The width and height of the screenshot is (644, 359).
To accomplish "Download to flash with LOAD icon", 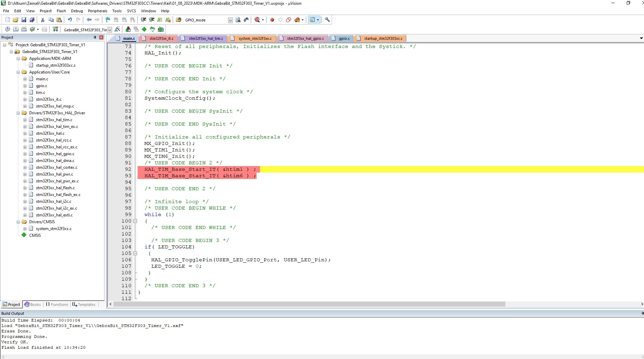I will [55, 29].
